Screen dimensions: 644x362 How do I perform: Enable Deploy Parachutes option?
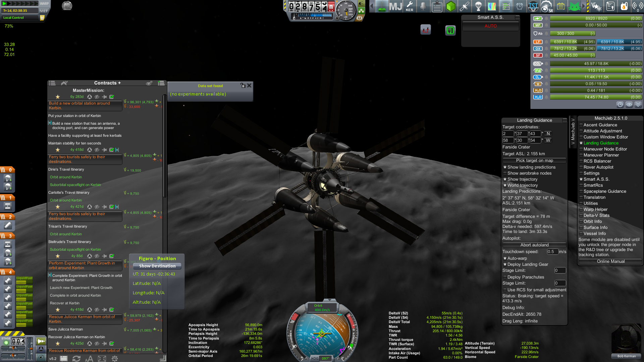[x=524, y=277]
